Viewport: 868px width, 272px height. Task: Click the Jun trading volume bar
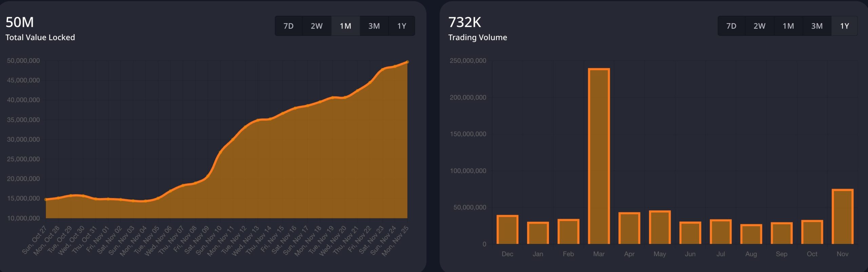click(x=690, y=233)
